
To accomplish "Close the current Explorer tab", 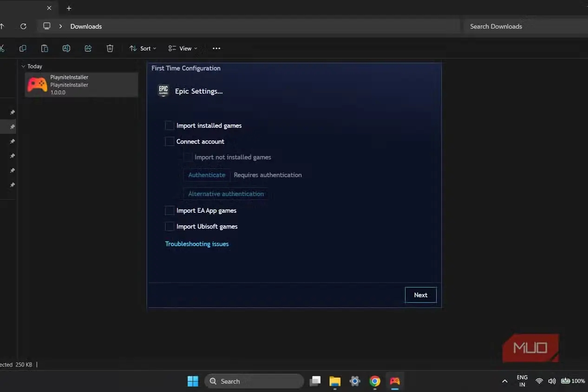I will pyautogui.click(x=49, y=8).
